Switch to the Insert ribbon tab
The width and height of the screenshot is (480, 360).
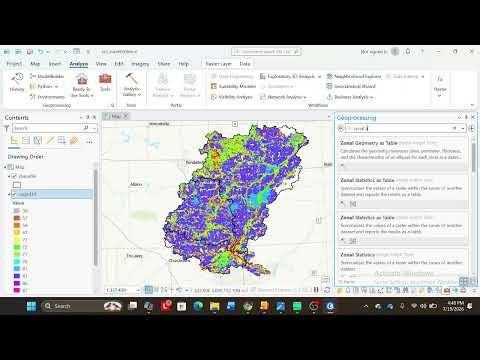55,64
